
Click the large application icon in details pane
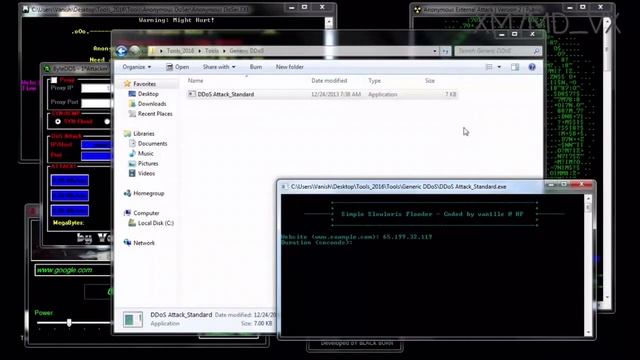click(x=133, y=319)
